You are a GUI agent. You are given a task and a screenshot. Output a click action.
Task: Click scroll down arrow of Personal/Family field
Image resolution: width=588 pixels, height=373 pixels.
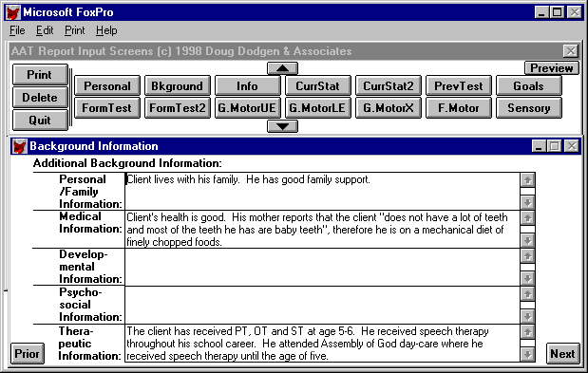[x=527, y=202]
